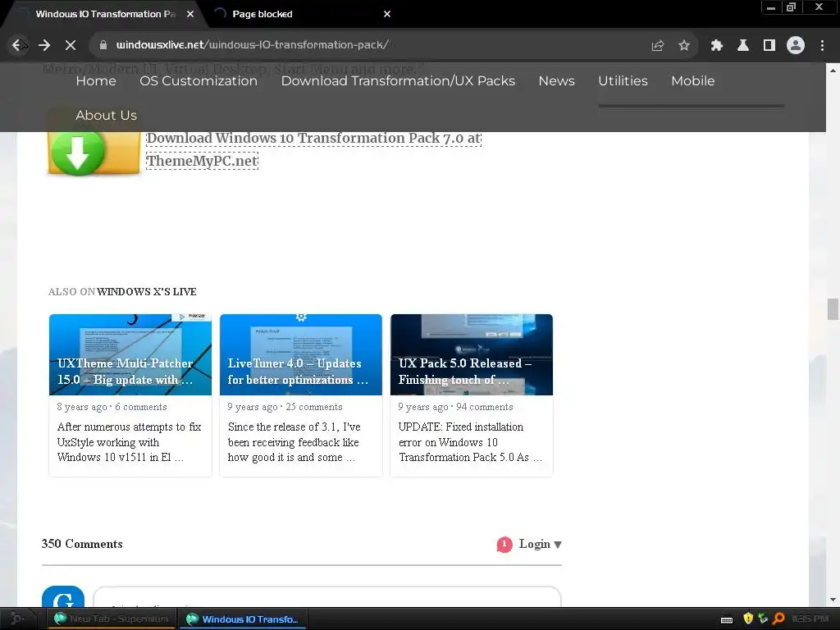Open the taskbar start menu button

point(17,619)
